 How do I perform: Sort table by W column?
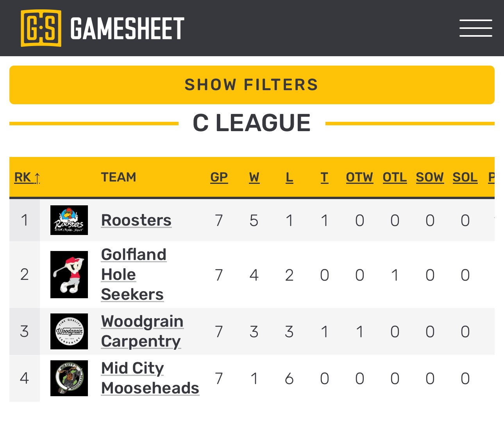[x=254, y=177]
